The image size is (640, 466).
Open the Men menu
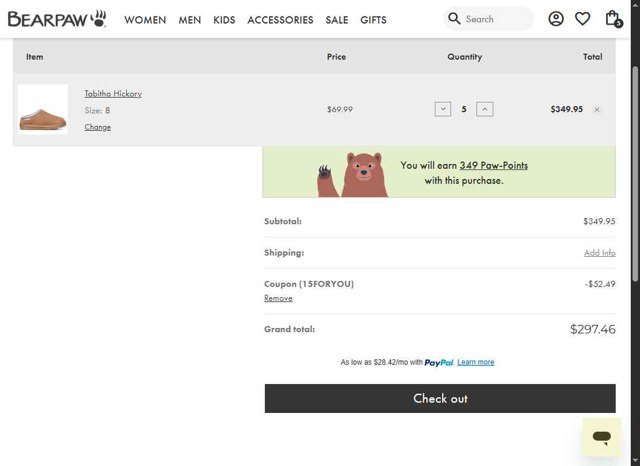coord(190,20)
